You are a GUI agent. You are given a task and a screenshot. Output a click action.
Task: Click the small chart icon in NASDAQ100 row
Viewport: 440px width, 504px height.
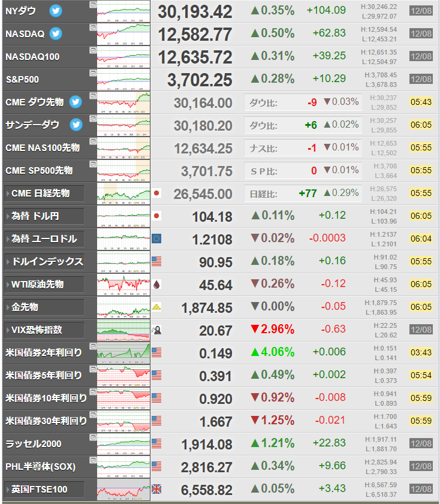point(93,50)
